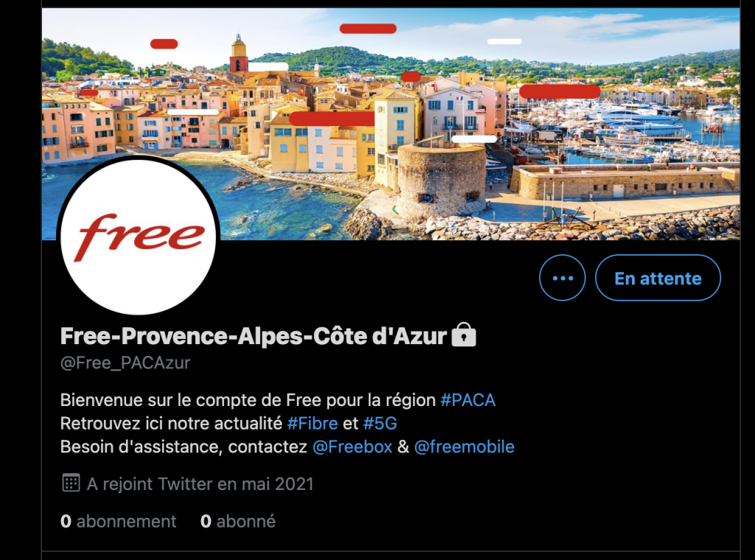Click the red bell tower in banner photo
Image resolution: width=755 pixels, height=560 pixels.
[238, 54]
